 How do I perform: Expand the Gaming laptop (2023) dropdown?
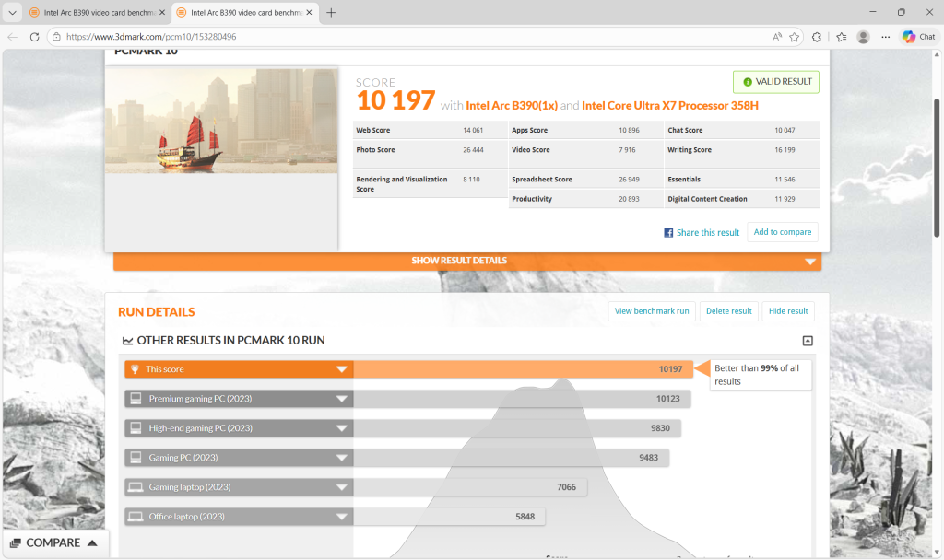[x=341, y=487]
